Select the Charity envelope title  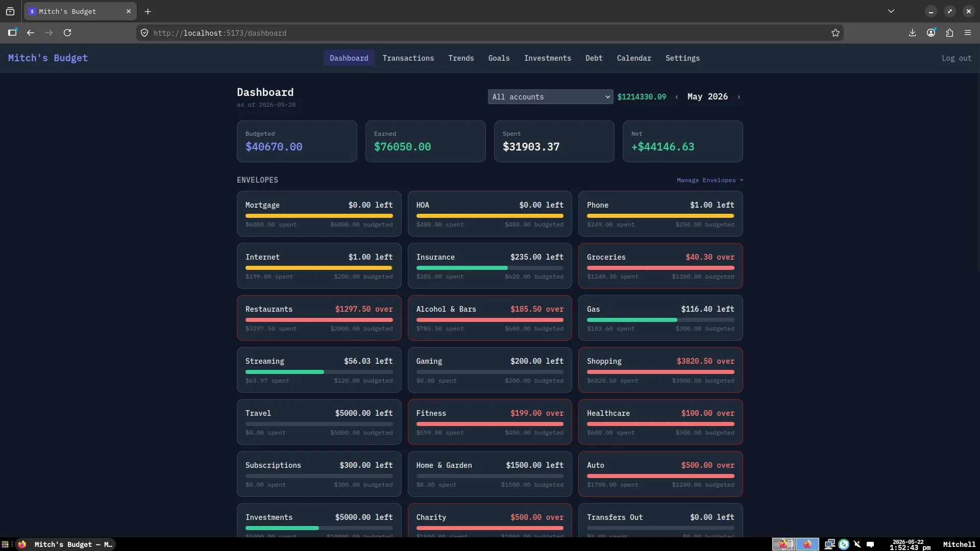coord(431,517)
